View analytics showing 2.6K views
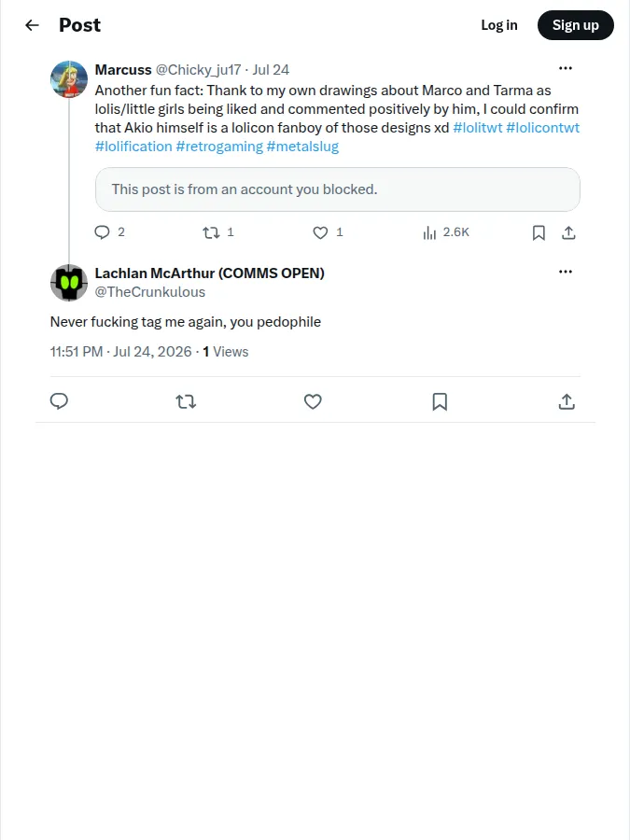Screen dimensions: 630x840 [x=446, y=232]
